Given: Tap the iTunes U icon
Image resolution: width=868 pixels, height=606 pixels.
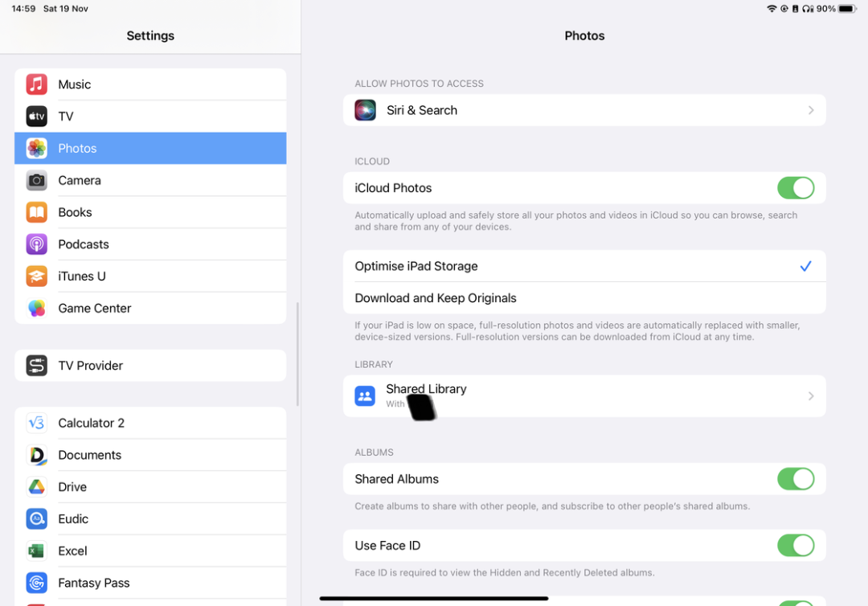Looking at the screenshot, I should click(x=36, y=276).
